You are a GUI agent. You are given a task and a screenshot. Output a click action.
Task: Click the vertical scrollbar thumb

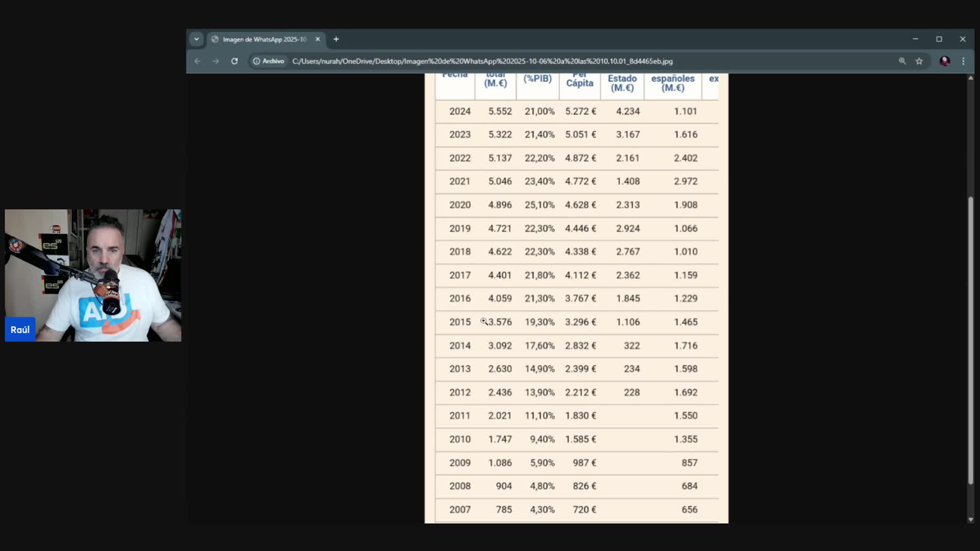(x=970, y=341)
